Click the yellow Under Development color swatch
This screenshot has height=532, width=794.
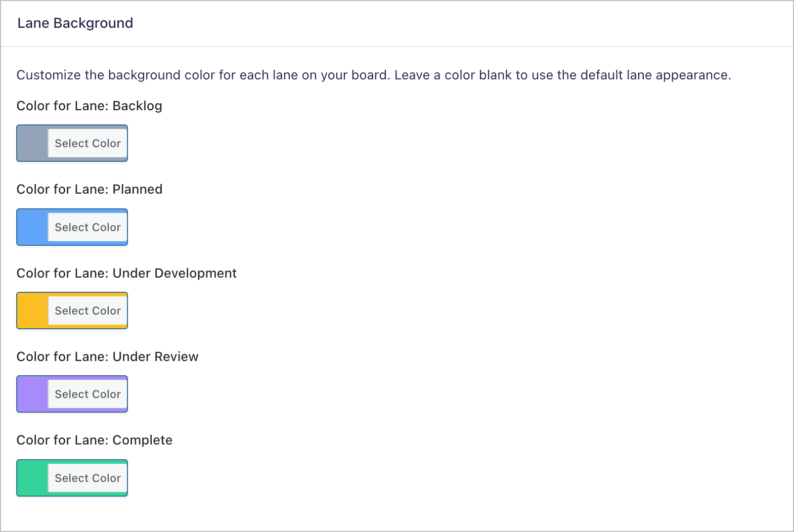[32, 311]
